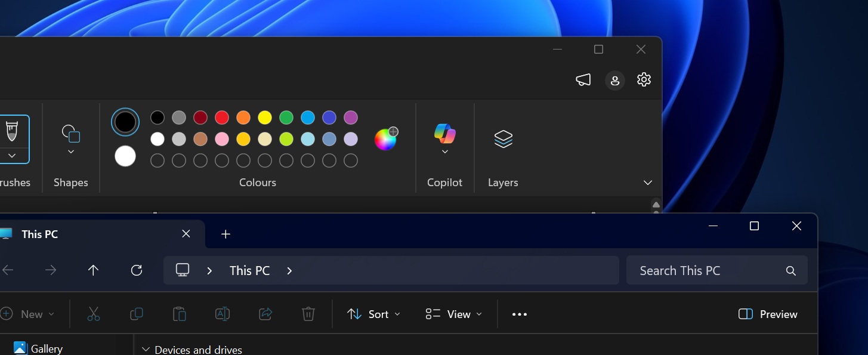Open the Paint feedback megaphone icon

click(x=583, y=80)
